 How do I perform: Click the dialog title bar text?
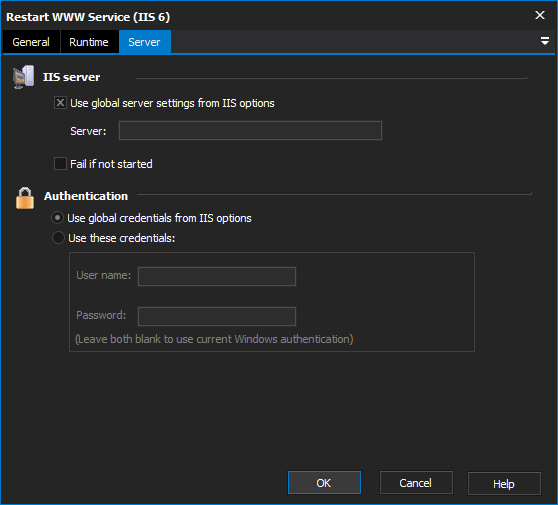point(88,17)
